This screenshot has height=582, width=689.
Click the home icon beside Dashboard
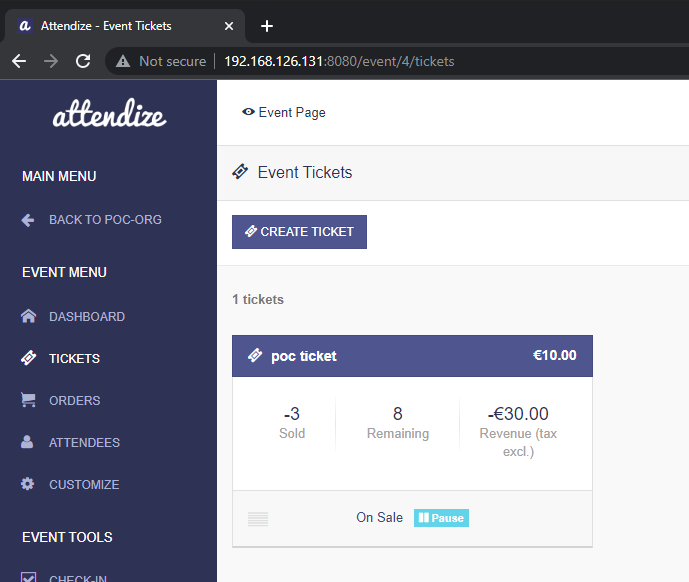28,317
